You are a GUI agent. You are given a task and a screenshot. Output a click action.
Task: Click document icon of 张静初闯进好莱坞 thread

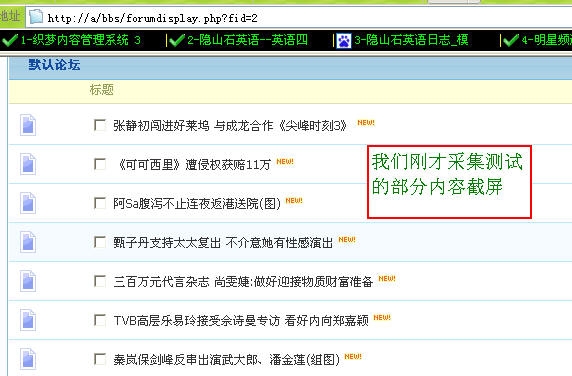click(x=28, y=125)
